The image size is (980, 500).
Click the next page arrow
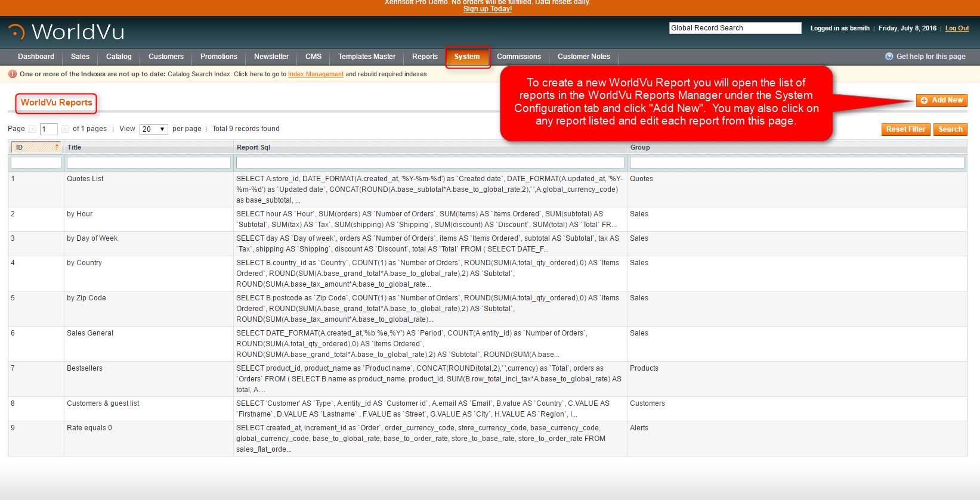pyautogui.click(x=65, y=129)
